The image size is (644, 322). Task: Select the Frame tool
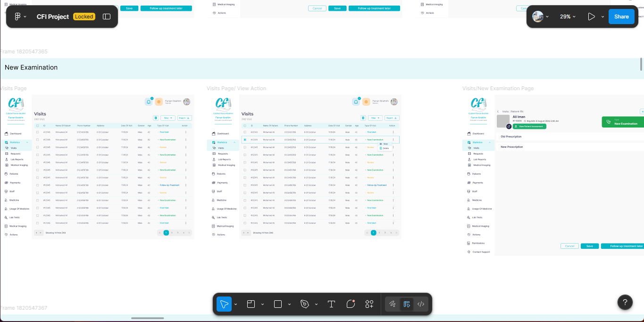[251, 304]
